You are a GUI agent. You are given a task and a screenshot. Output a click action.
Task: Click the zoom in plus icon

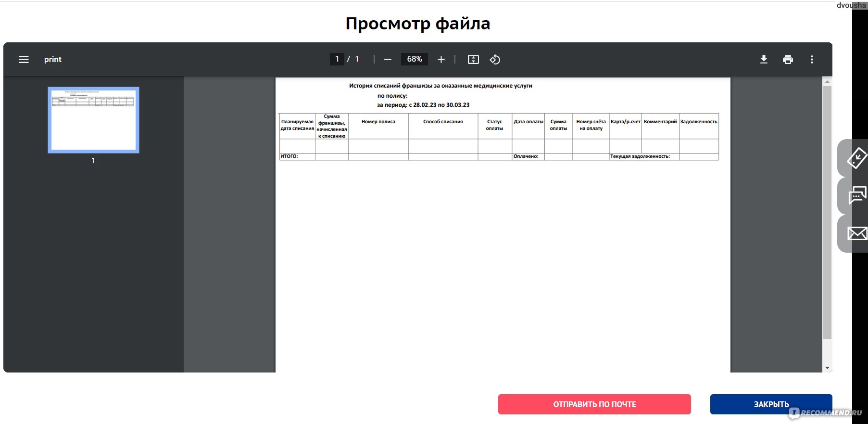coord(441,59)
